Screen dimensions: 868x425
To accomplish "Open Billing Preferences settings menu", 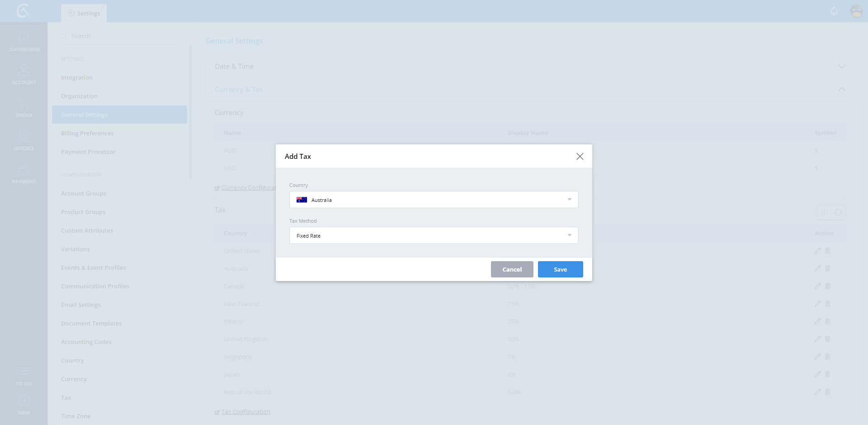I will 87,134.
